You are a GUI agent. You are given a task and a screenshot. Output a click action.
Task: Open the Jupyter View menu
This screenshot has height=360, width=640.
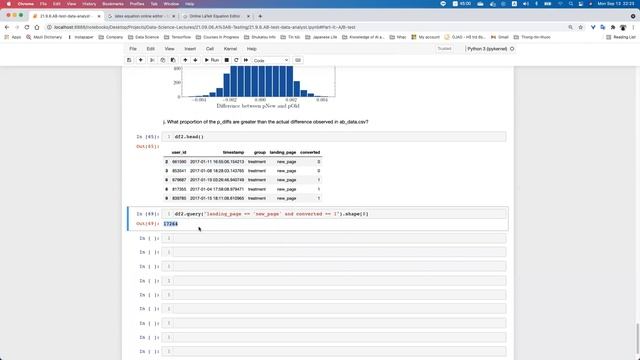(x=169, y=49)
